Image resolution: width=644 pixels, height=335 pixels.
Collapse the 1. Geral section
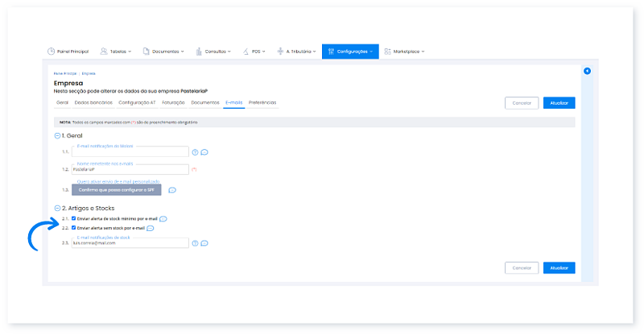coord(57,135)
